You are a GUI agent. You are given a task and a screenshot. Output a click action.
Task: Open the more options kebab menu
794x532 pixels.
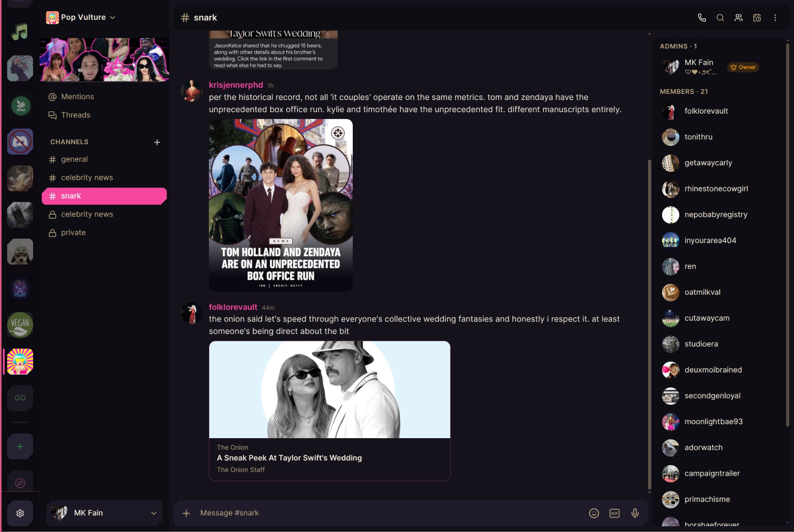point(775,17)
